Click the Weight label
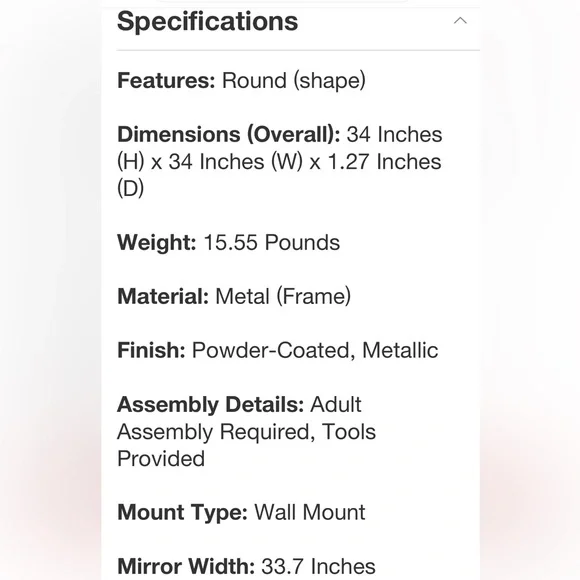Viewport: 580px width, 580px height. (x=156, y=243)
